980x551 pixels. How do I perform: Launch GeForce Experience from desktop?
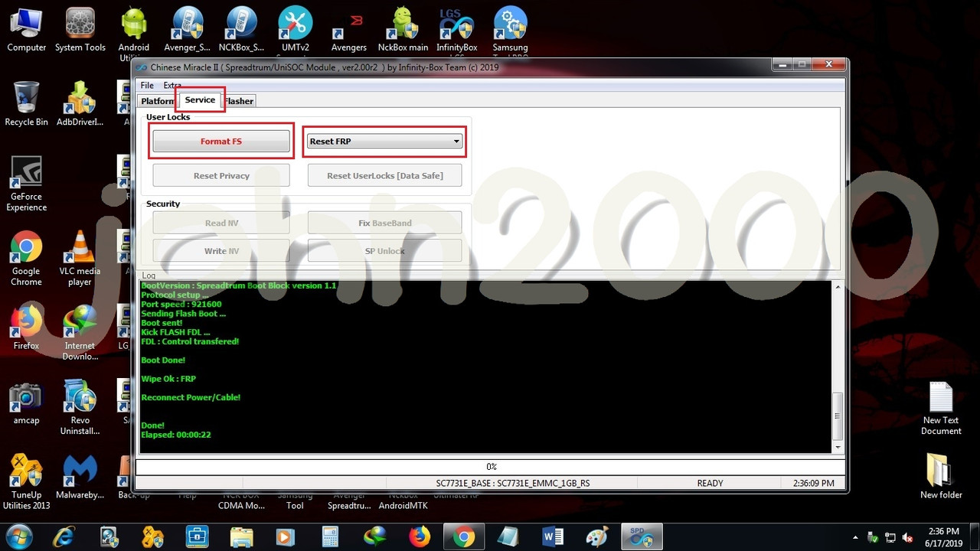pos(26,184)
